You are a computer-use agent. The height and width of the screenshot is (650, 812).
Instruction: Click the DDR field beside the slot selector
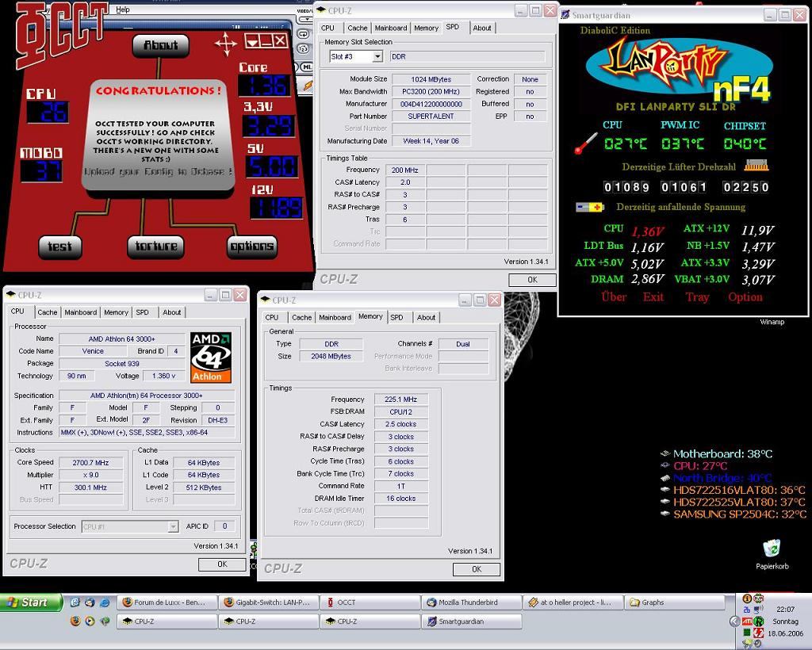467,56
